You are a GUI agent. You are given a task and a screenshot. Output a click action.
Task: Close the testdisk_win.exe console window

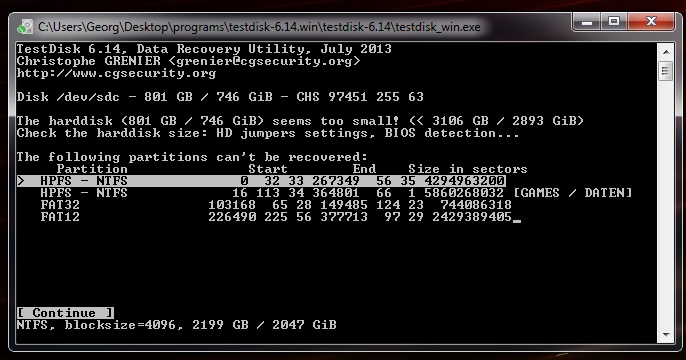pos(651,22)
